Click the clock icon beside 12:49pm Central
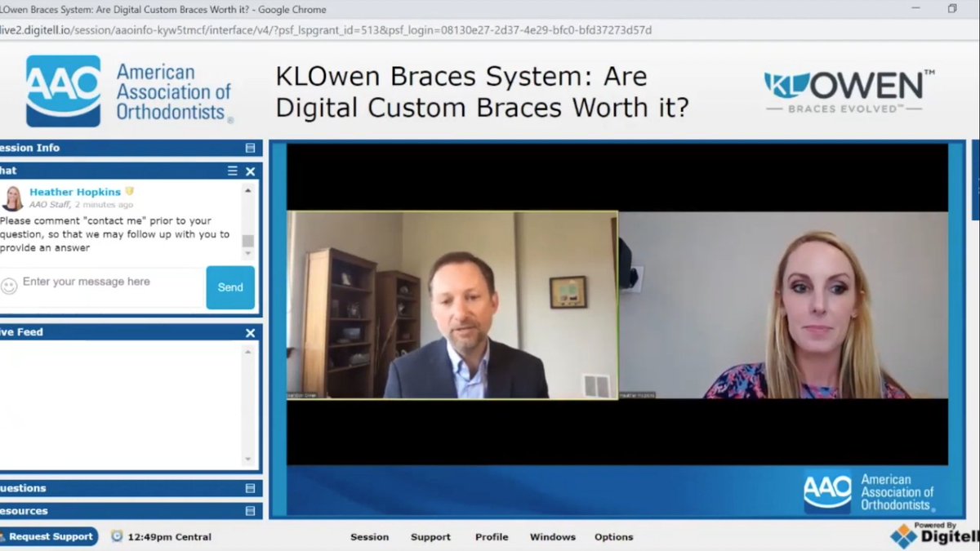The width and height of the screenshot is (980, 551). pos(117,536)
